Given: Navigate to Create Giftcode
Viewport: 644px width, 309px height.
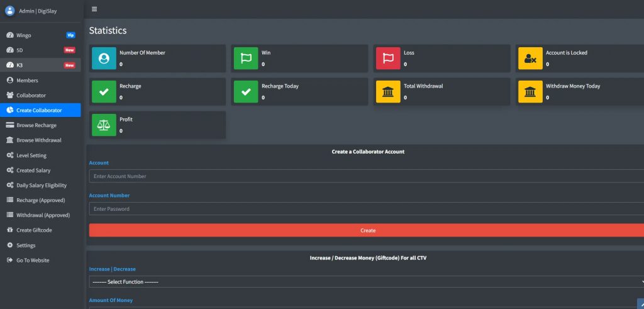Looking at the screenshot, I should [x=34, y=230].
